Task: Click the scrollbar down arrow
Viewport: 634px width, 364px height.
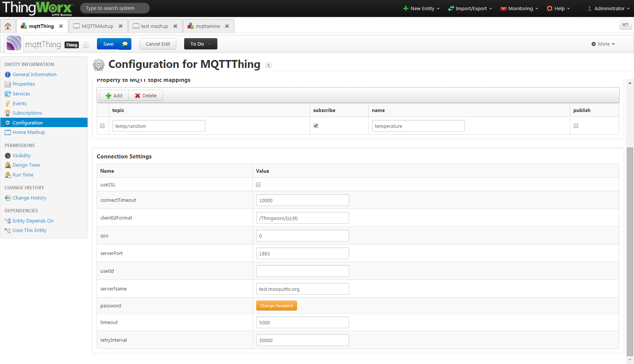Action: coord(630,360)
